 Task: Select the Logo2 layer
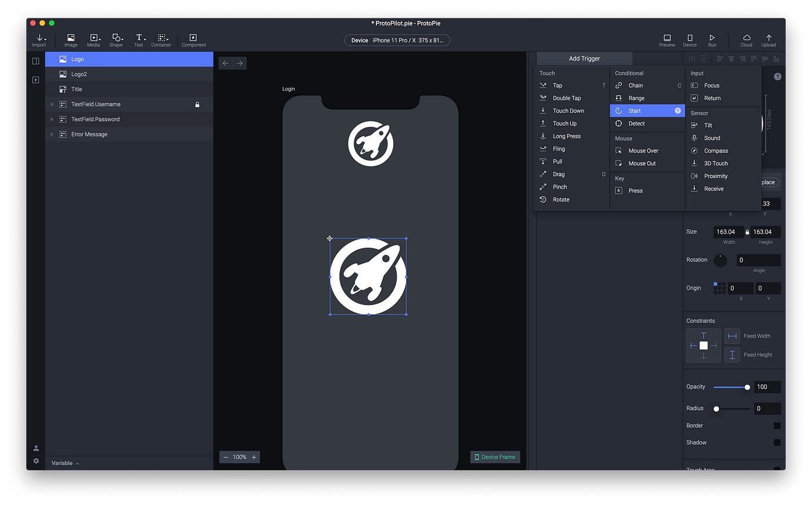click(x=129, y=74)
